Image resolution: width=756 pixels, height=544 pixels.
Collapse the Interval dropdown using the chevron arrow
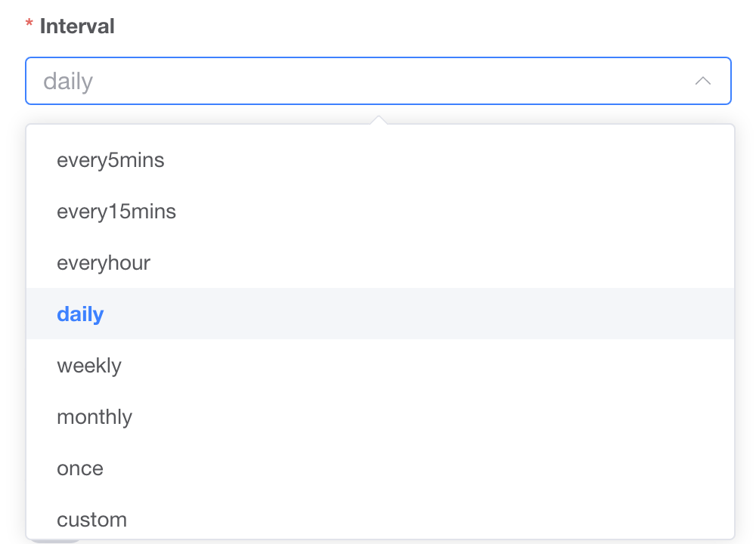(702, 81)
